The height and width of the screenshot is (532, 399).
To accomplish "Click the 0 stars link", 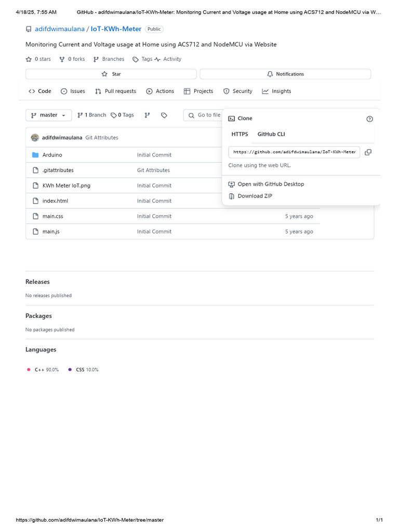I will (x=38, y=59).
